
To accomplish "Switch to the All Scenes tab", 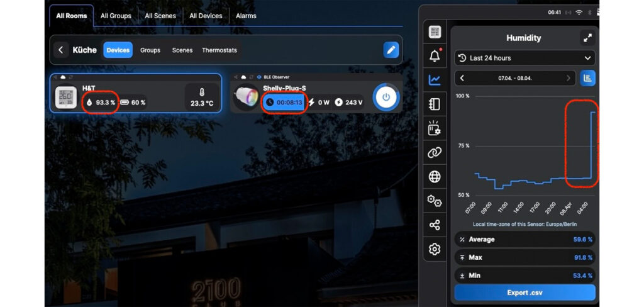I will pos(160,16).
